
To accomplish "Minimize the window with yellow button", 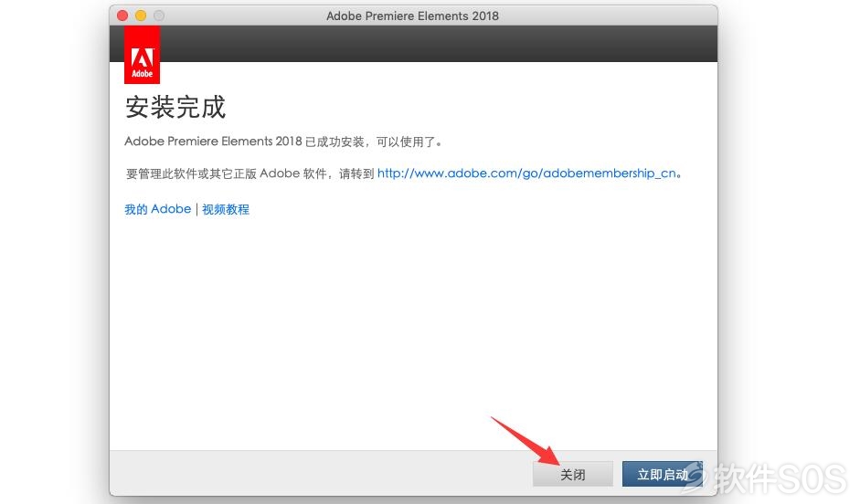I will point(141,16).
